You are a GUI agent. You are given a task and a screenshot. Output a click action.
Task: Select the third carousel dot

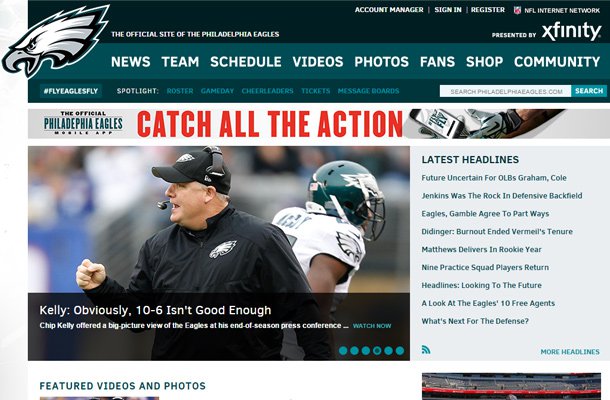click(365, 351)
